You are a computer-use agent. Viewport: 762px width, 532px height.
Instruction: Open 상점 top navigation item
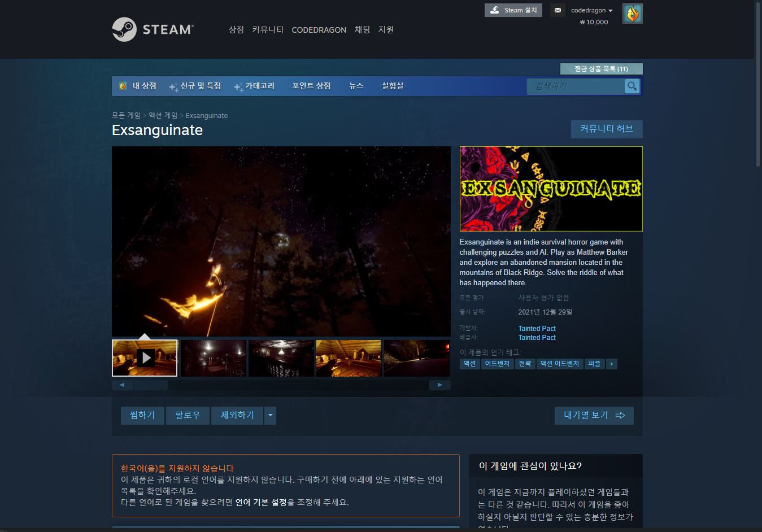(x=236, y=30)
